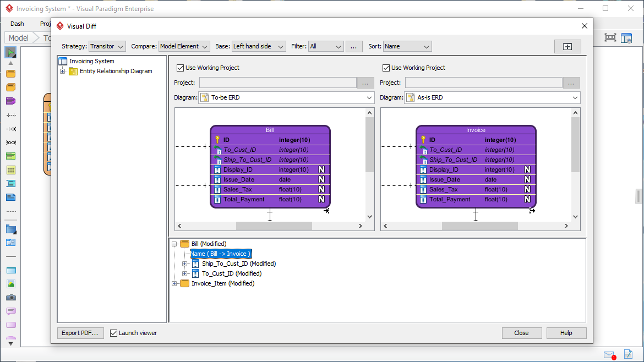Open the To-be ERD diagram dropdown
This screenshot has height=362, width=644.
pyautogui.click(x=286, y=98)
